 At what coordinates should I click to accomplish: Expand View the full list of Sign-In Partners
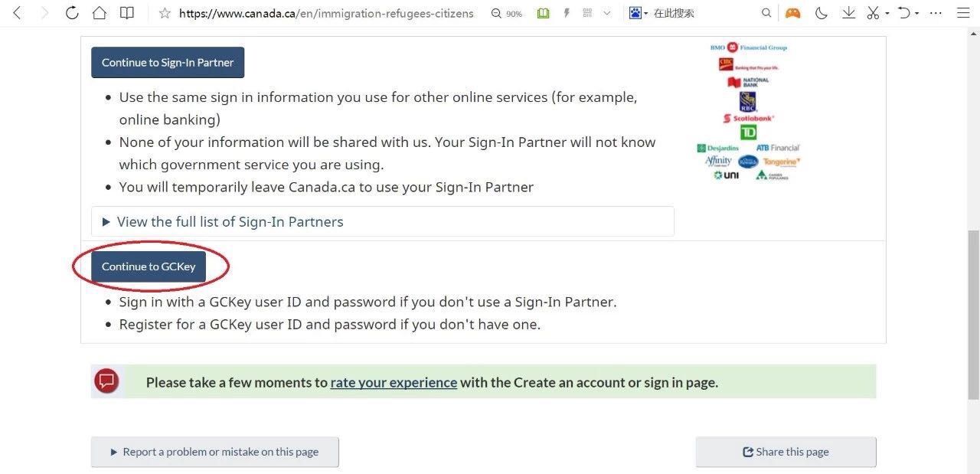point(230,222)
